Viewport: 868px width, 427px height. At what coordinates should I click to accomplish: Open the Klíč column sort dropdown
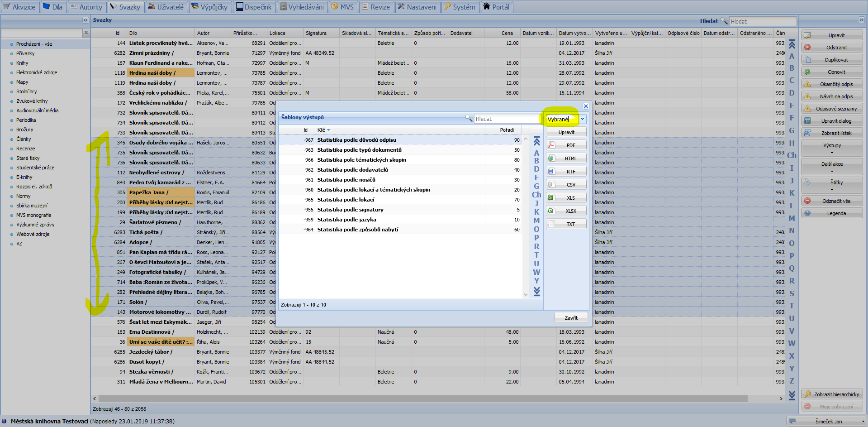point(329,130)
